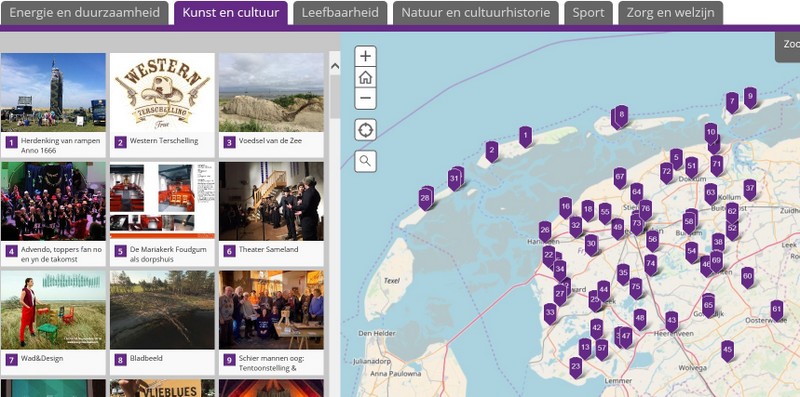Select map marker number 67
Image resolution: width=800 pixels, height=397 pixels.
620,178
